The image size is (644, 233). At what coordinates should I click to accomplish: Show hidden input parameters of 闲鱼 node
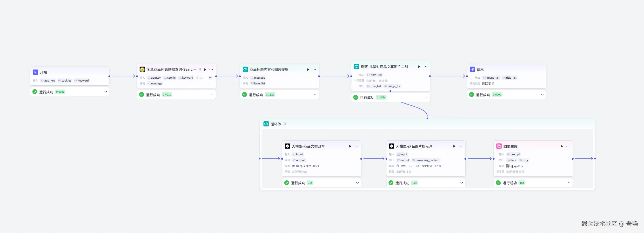210,78
